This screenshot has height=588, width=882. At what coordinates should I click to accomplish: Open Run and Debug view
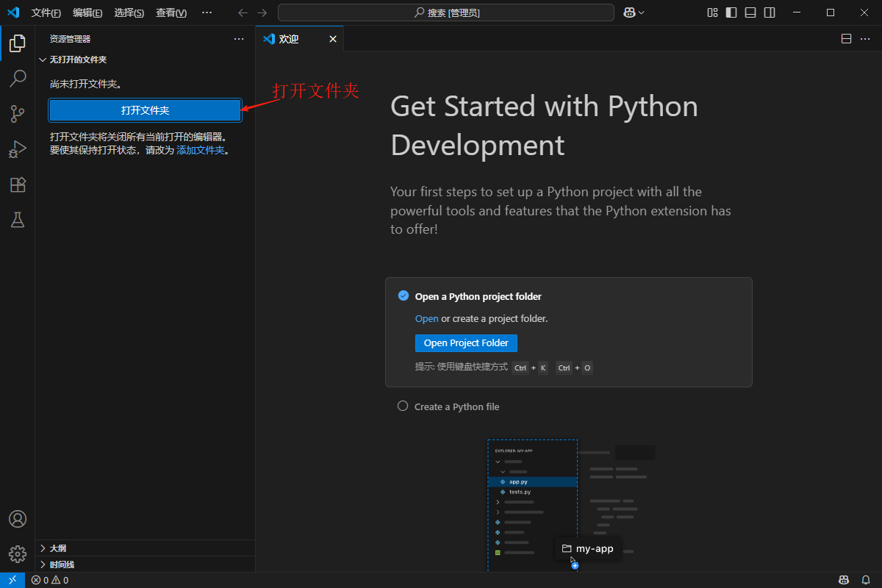tap(18, 149)
